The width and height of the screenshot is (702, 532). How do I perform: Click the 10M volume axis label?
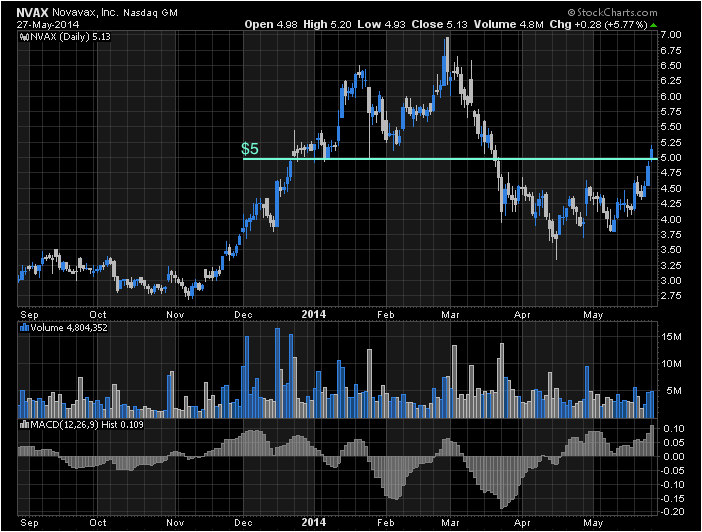(x=671, y=364)
